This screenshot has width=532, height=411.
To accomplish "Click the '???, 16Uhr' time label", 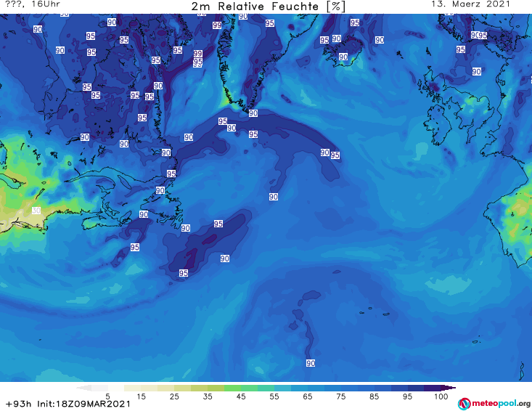I will coord(33,4).
